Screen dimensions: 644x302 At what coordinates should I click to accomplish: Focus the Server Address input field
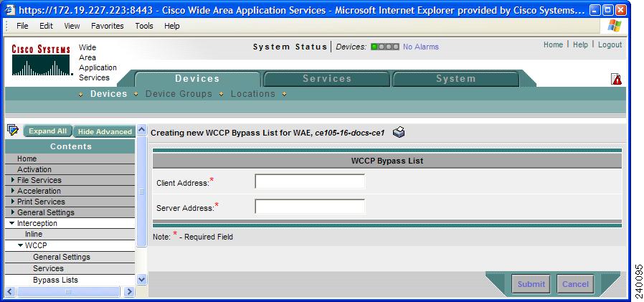pos(310,207)
